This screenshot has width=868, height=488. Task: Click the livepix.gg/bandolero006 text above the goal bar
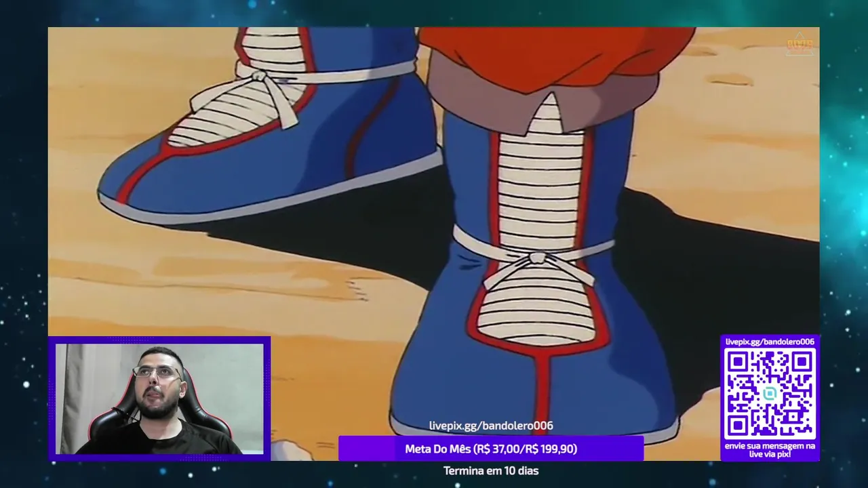point(491,426)
